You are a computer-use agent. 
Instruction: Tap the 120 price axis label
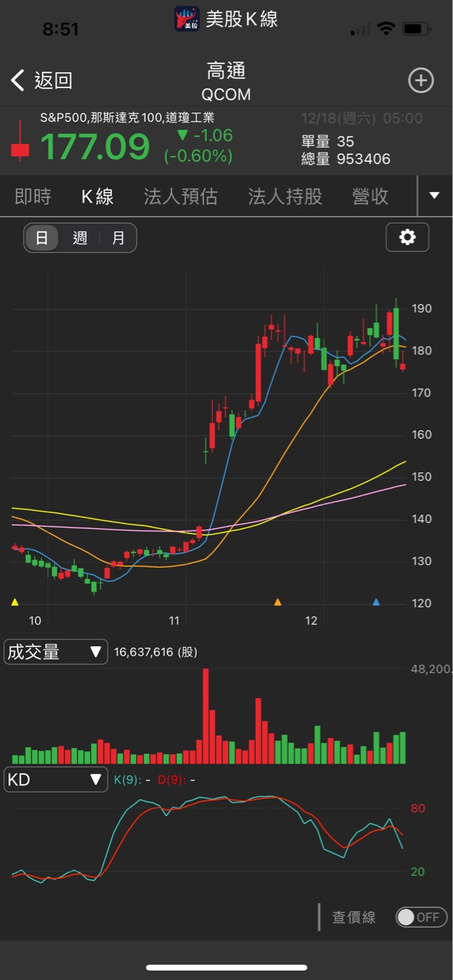(x=422, y=603)
